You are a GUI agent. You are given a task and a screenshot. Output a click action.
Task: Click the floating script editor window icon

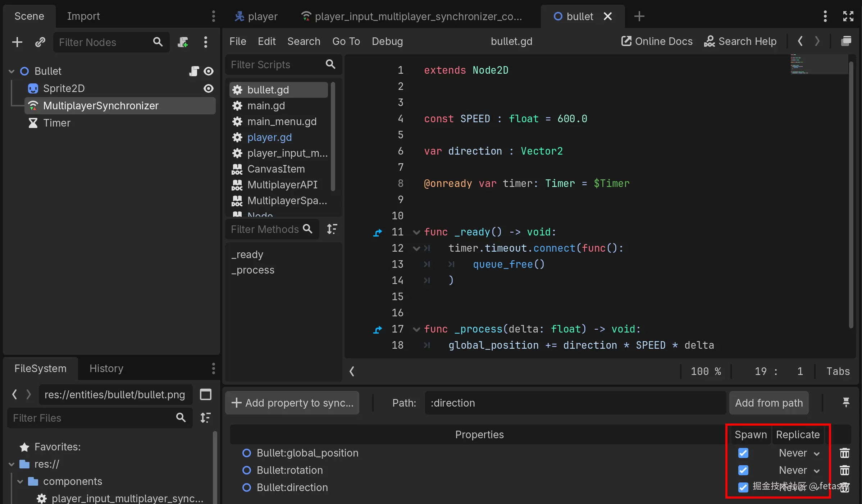pos(846,41)
